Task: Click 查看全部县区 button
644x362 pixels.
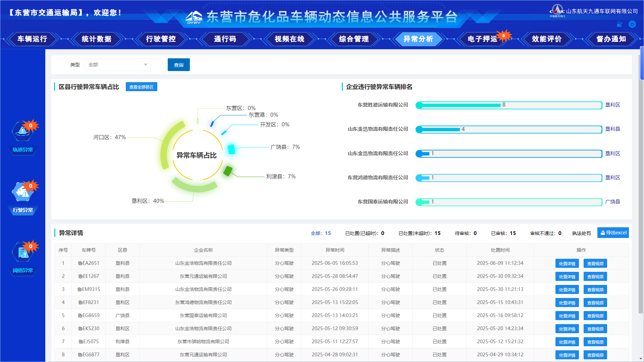Action: [x=141, y=87]
